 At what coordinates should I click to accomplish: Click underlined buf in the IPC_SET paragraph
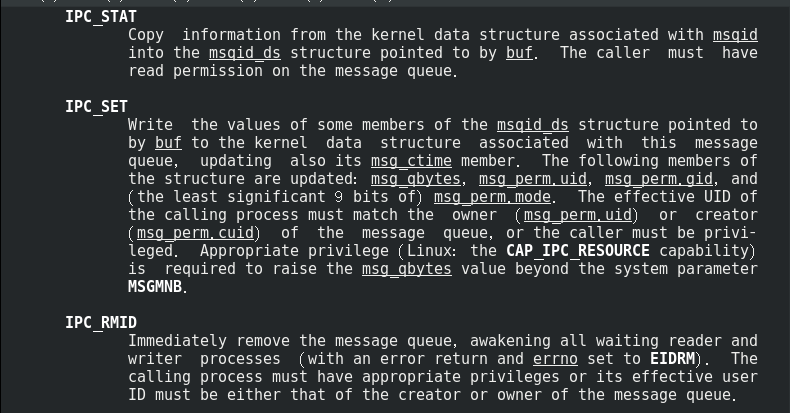[168, 143]
